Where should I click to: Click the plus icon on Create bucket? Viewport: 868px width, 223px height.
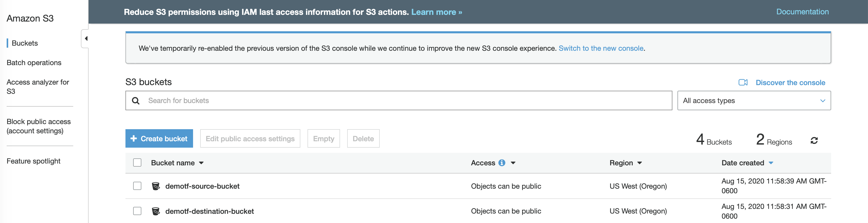point(133,139)
